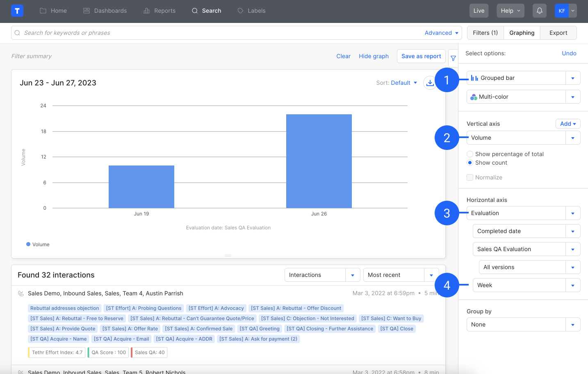
Task: Switch to the Graphing tab
Action: click(522, 33)
